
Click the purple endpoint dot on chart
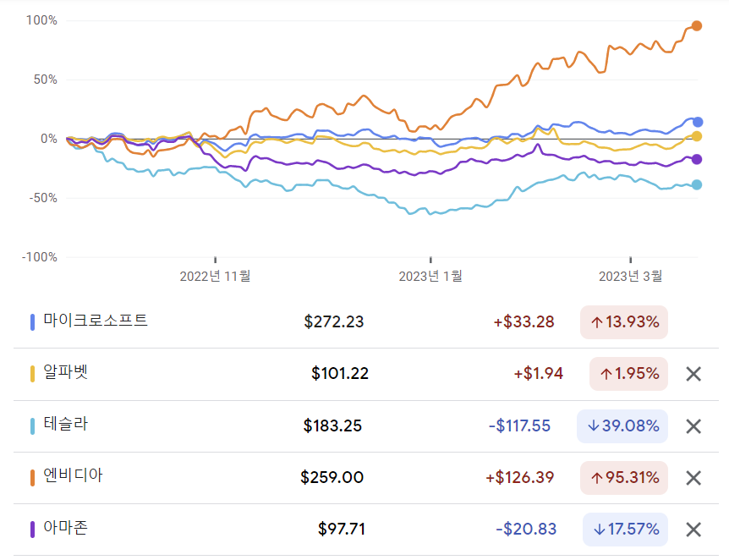pos(697,160)
